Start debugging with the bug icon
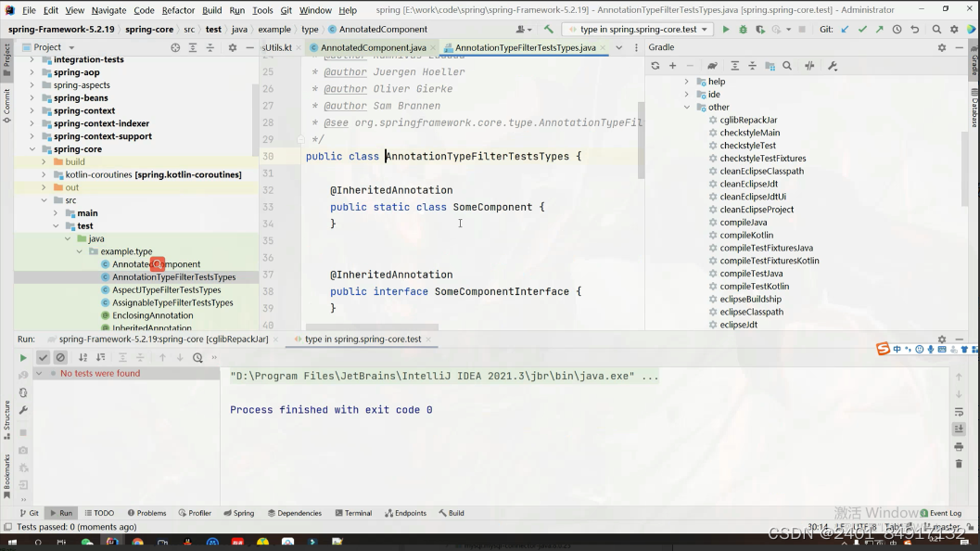This screenshot has width=980, height=551. 744,30
